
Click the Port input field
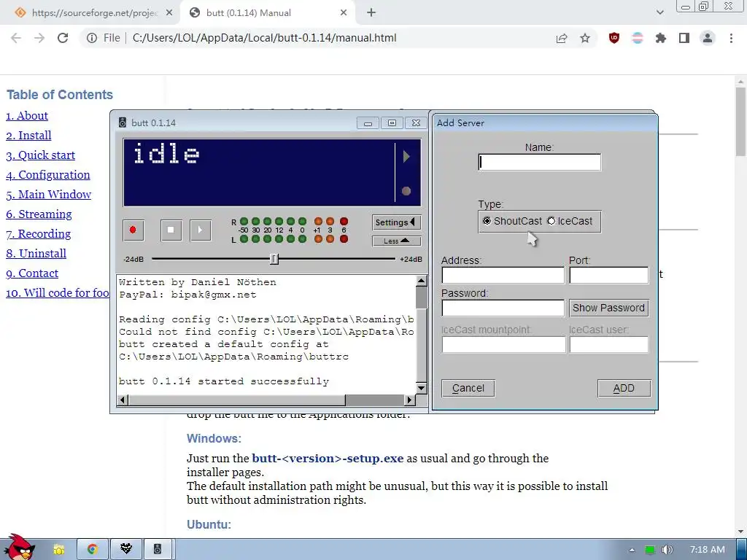pyautogui.click(x=609, y=275)
